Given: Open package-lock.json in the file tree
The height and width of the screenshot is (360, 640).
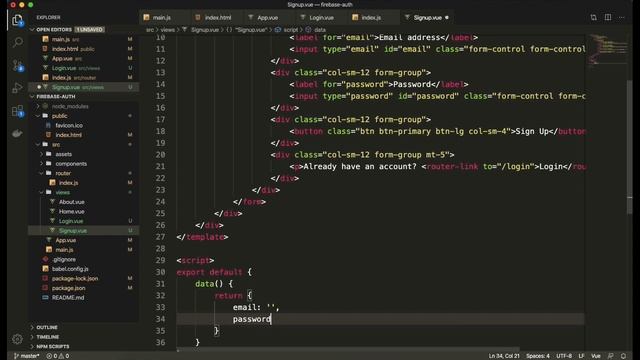Looking at the screenshot, I should pos(75,278).
